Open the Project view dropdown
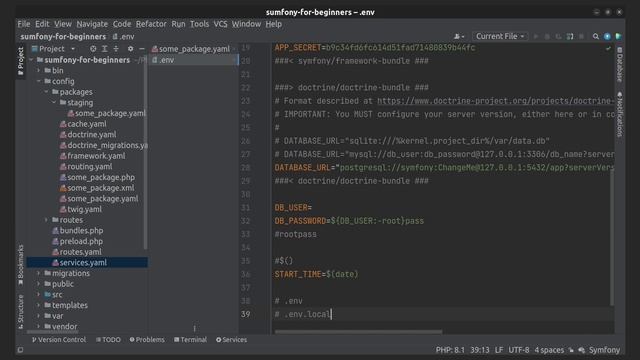Image resolution: width=640 pixels, height=360 pixels. click(53, 49)
